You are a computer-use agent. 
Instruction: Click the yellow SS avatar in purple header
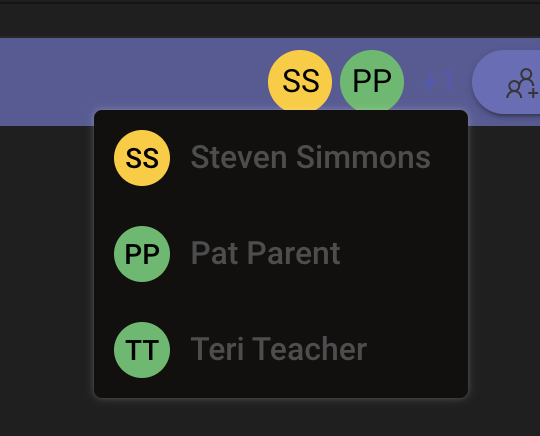[x=300, y=82]
